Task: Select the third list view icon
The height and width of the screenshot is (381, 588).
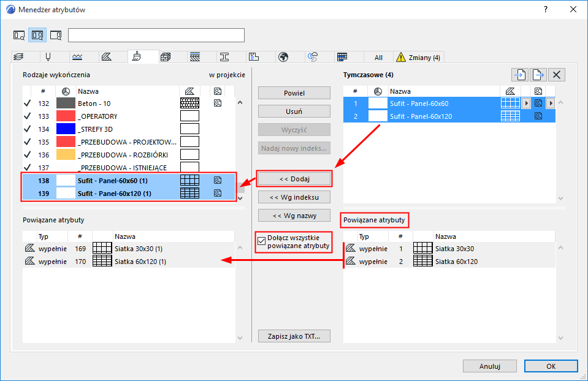Action: [x=56, y=35]
